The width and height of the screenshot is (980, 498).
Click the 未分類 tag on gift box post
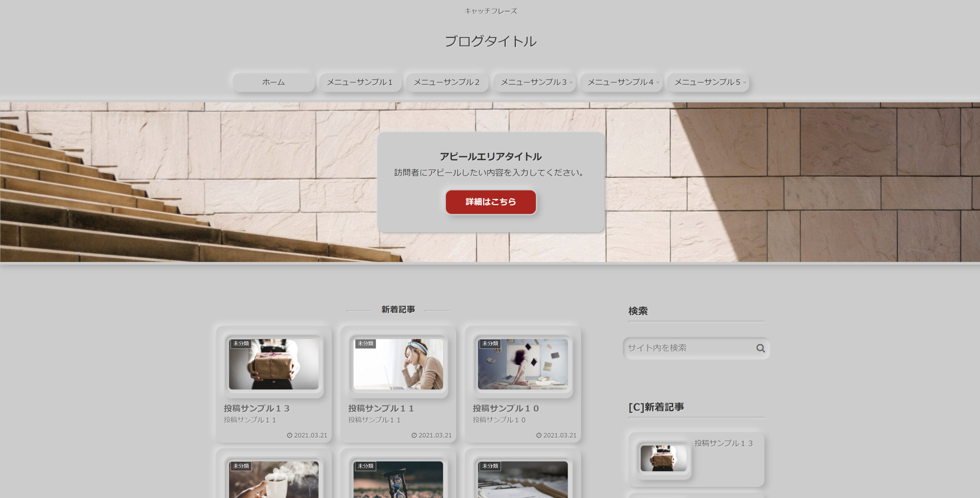[x=241, y=343]
